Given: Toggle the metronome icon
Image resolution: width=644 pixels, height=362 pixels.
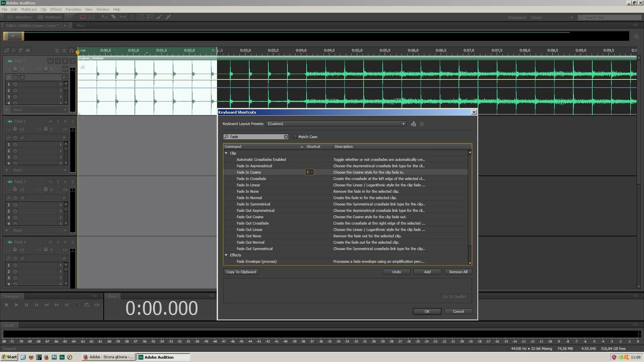Looking at the screenshot, I should pos(57,51).
